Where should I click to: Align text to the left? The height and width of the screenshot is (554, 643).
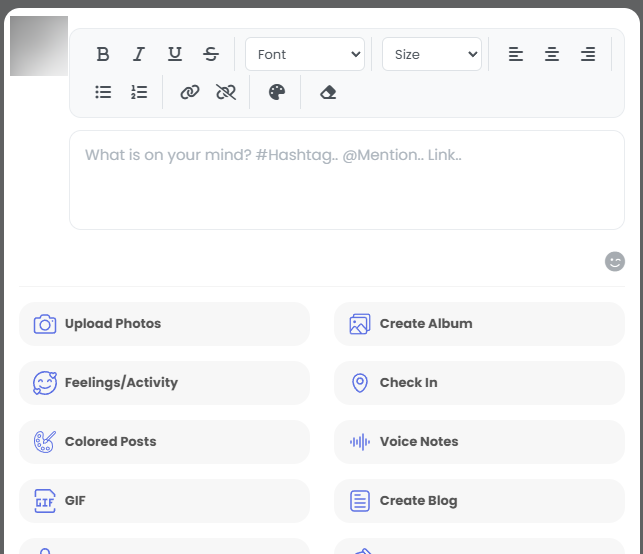point(516,54)
